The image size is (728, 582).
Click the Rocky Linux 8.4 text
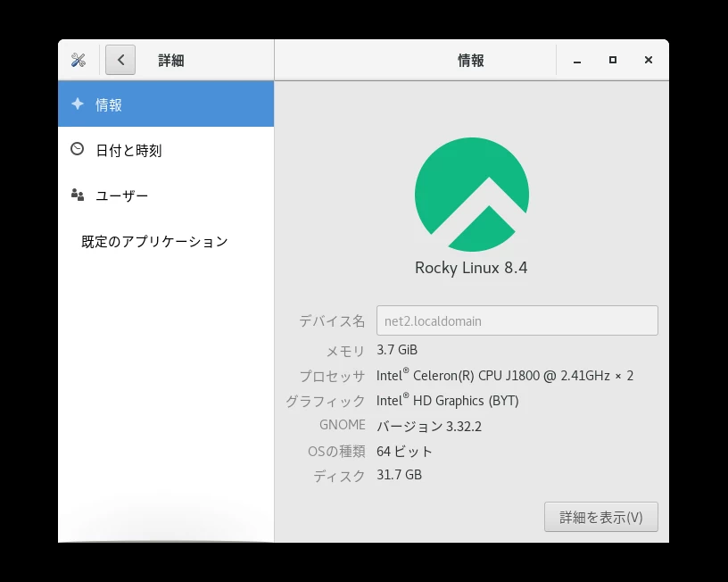click(471, 268)
